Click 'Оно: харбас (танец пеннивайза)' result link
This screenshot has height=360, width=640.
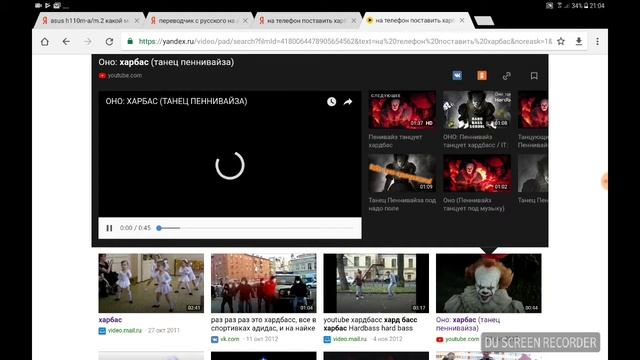pyautogui.click(x=468, y=324)
